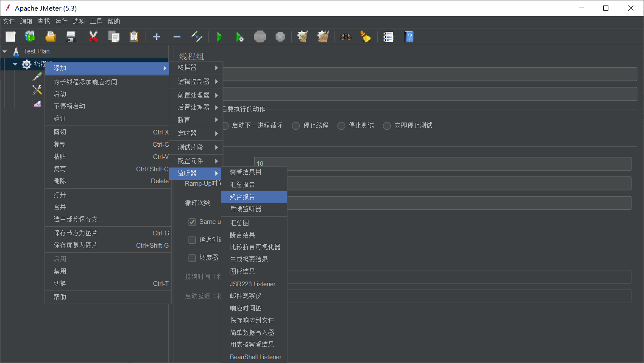Choose JSR223 Listener entry

click(254, 284)
